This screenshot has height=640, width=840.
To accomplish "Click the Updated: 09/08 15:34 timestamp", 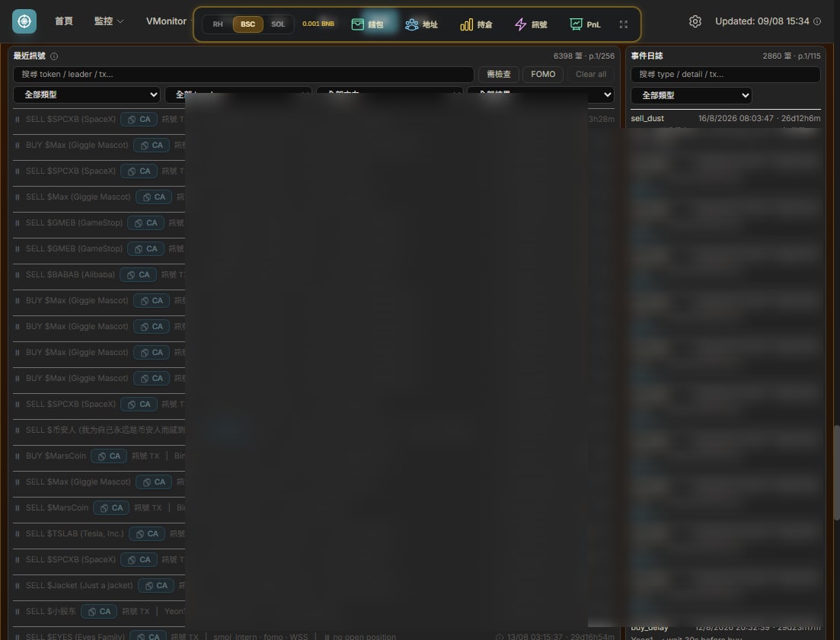I will pos(762,21).
